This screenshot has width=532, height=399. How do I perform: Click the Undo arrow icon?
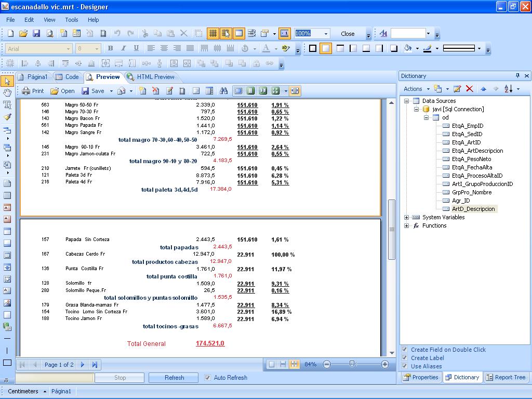(117, 33)
